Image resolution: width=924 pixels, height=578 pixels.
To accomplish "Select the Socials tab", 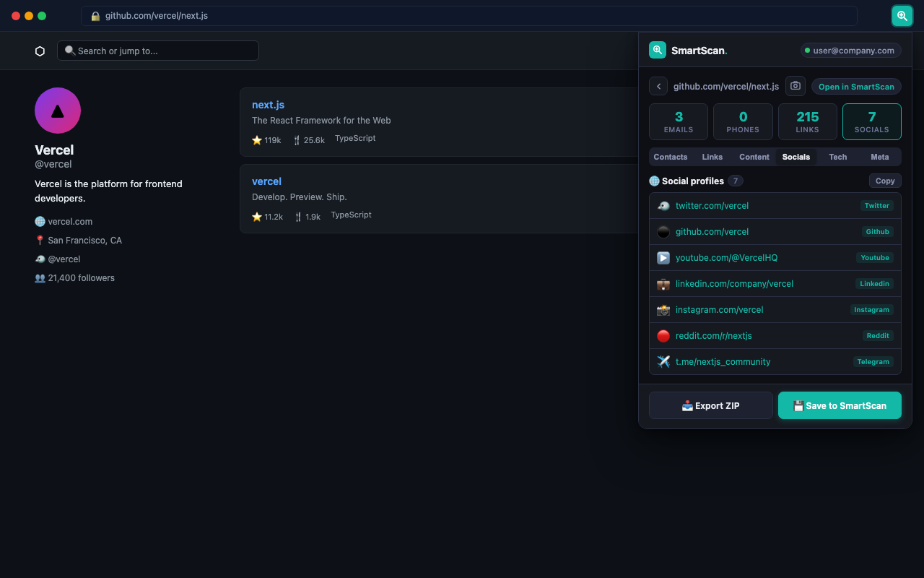I will click(796, 157).
